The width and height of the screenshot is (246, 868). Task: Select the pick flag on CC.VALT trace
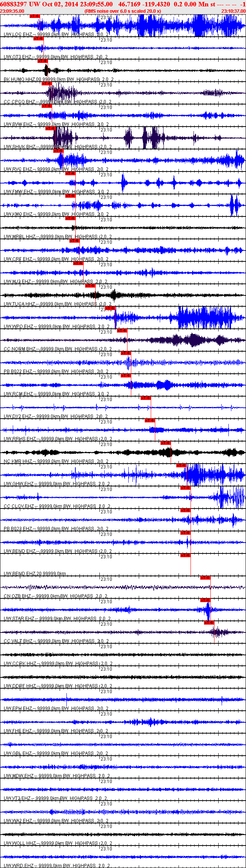click(x=209, y=623)
